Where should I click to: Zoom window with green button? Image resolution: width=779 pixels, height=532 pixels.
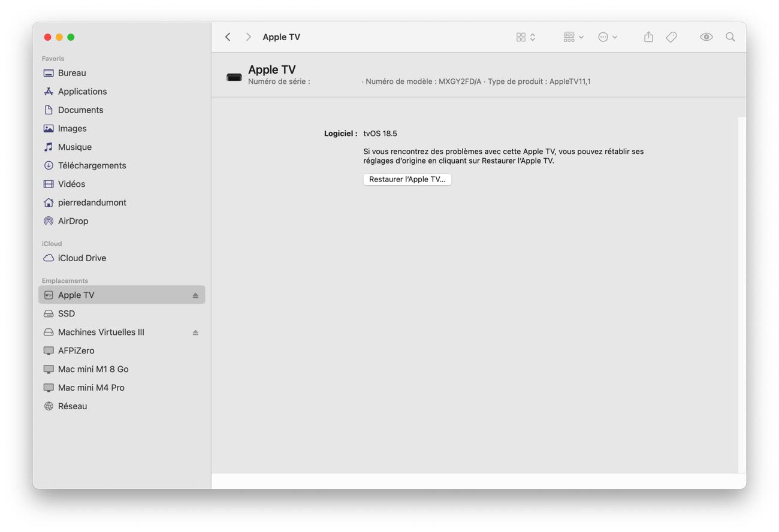71,37
